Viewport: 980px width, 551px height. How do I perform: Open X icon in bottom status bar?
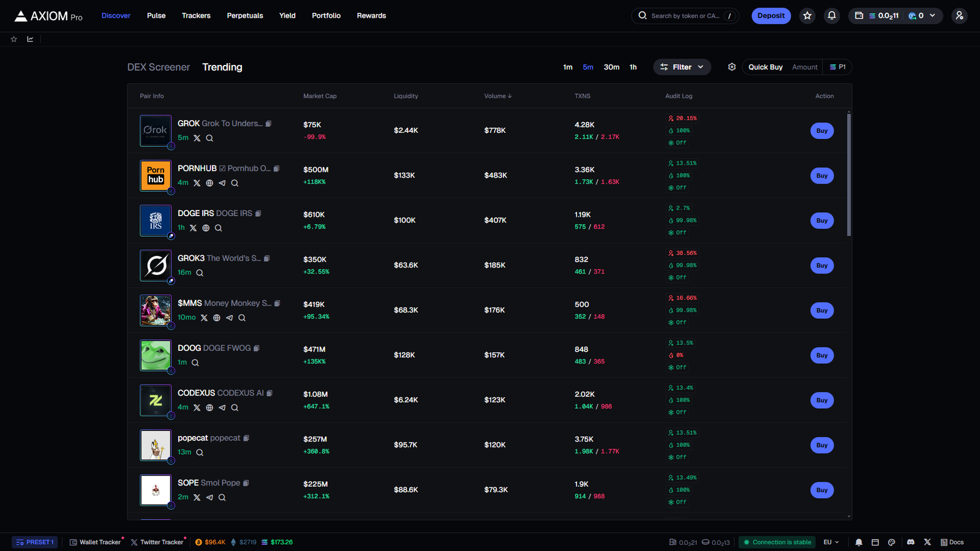click(x=927, y=542)
